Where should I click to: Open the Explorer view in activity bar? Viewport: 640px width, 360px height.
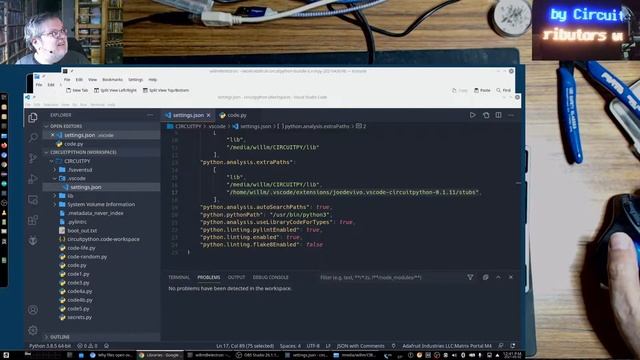coord(33,118)
